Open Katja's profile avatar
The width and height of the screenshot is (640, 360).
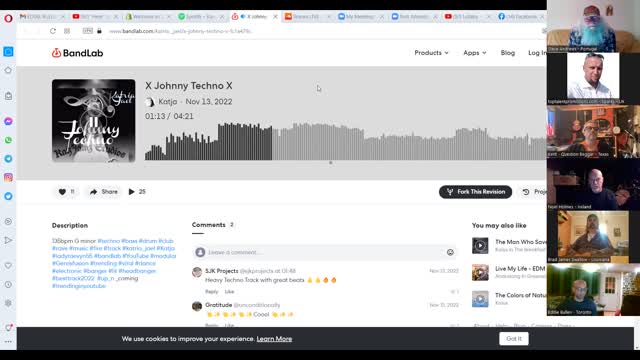[150, 102]
